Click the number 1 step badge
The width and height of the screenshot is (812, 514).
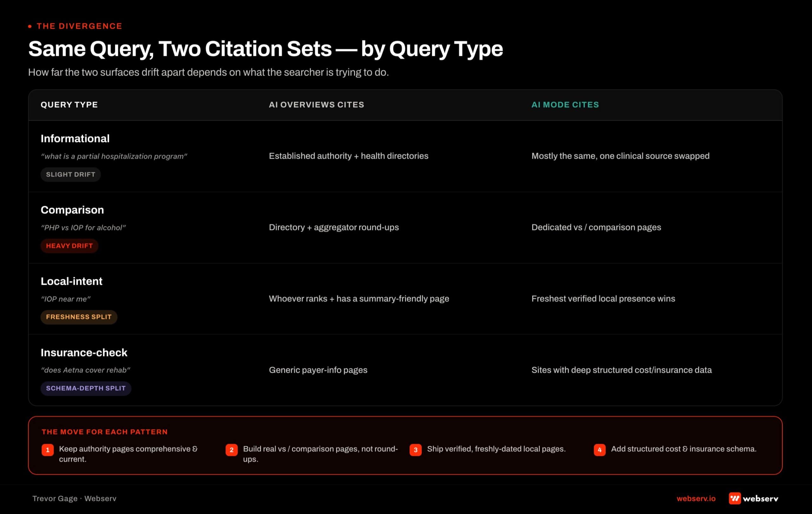pyautogui.click(x=48, y=450)
